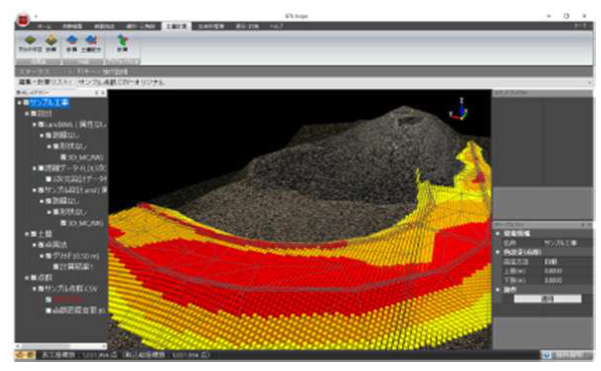Click the brown terrain calculate icon
Image resolution: width=601 pixels, height=371 pixels.
[51, 40]
